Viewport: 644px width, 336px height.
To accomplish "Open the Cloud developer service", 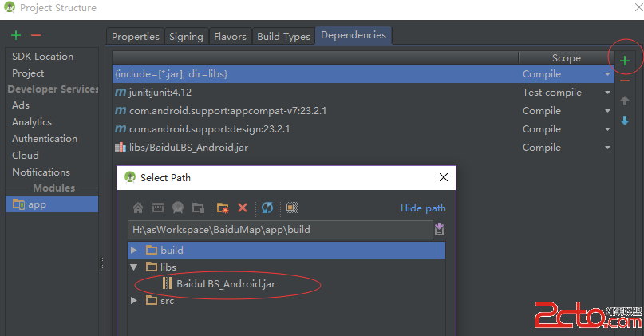I will pyautogui.click(x=26, y=156).
